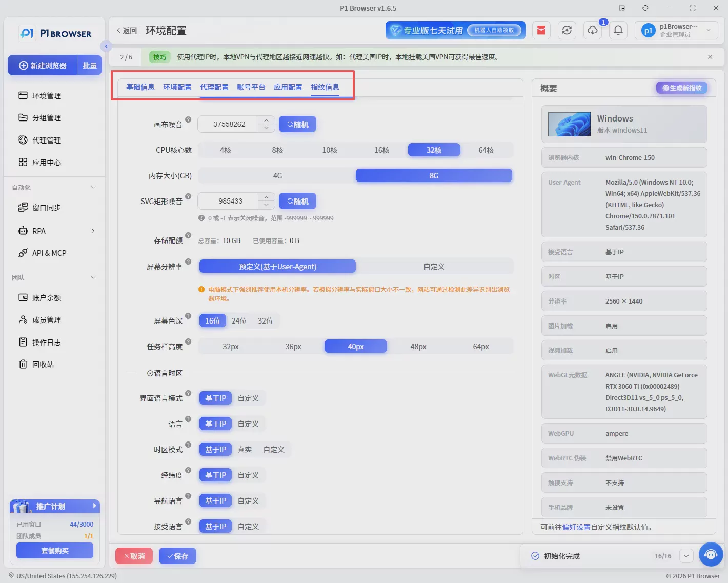Switch screen resolution to 自定义
Image resolution: width=728 pixels, height=583 pixels.
click(434, 267)
